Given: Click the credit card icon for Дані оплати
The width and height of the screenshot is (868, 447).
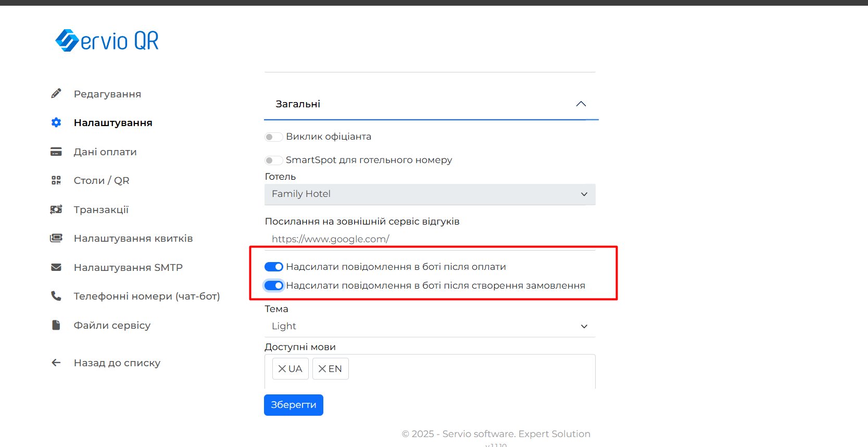Looking at the screenshot, I should [x=56, y=152].
